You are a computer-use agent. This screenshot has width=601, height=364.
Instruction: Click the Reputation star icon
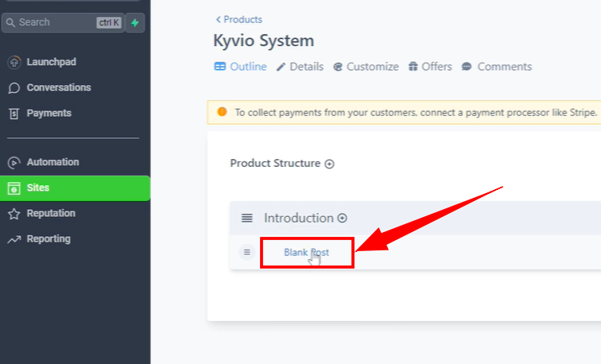pos(14,213)
